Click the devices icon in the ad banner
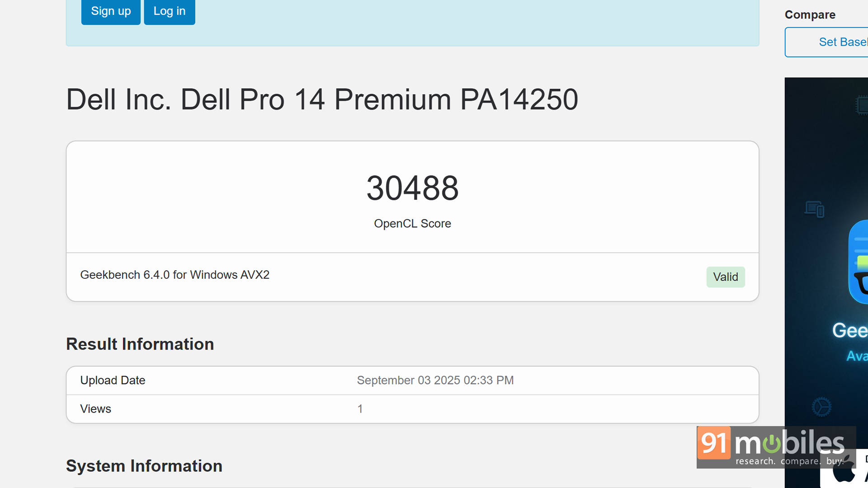This screenshot has height=488, width=868. 814,209
